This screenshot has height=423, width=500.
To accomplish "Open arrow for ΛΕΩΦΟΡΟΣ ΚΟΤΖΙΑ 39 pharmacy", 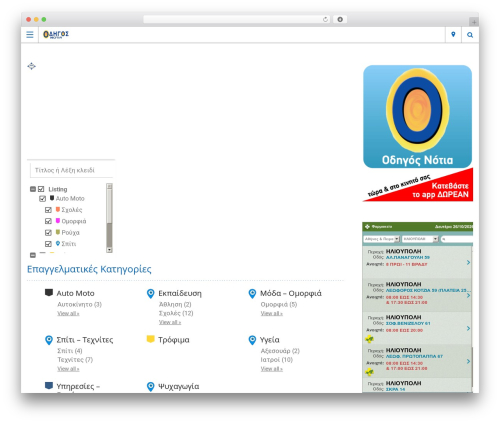I will click(468, 295).
